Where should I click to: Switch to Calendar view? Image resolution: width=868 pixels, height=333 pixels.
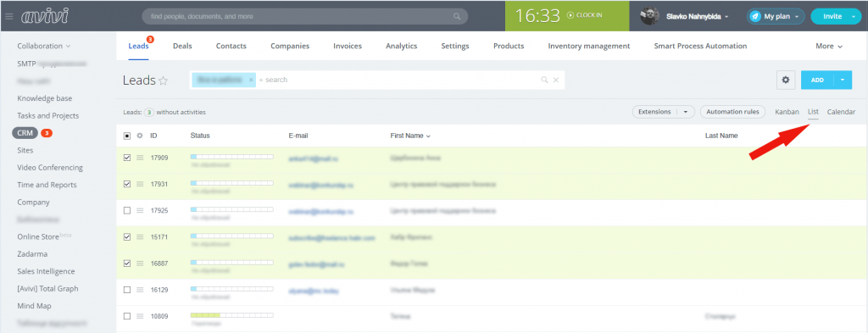coord(841,112)
